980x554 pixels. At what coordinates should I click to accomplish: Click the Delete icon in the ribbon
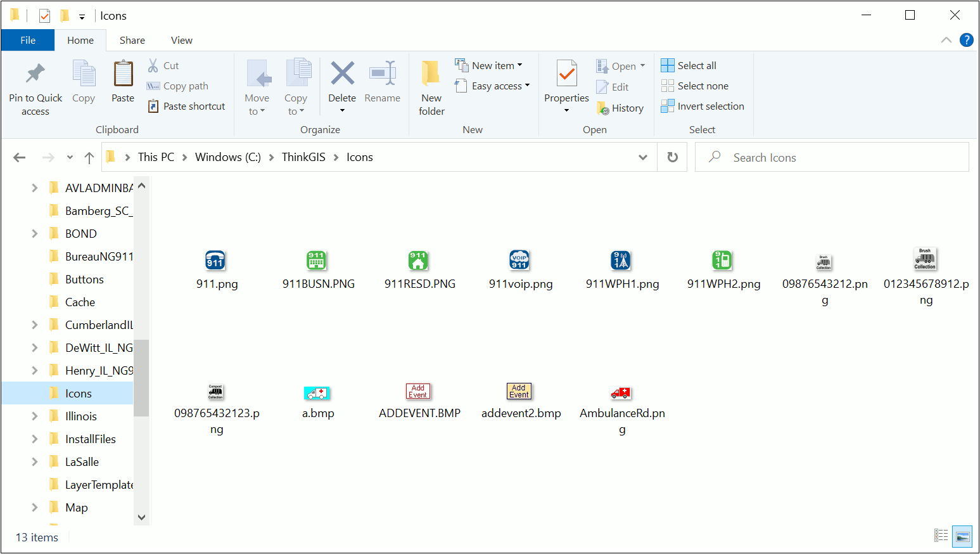[x=342, y=74]
